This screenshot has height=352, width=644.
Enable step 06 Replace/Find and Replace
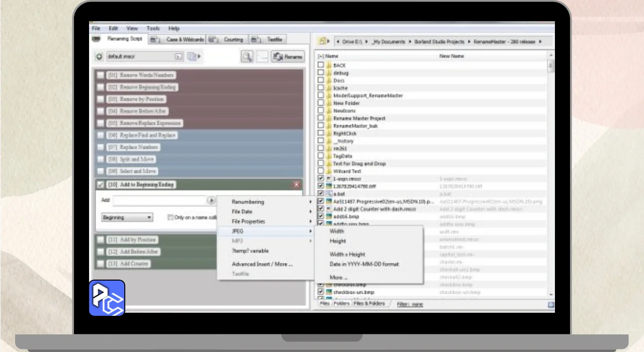tap(101, 135)
